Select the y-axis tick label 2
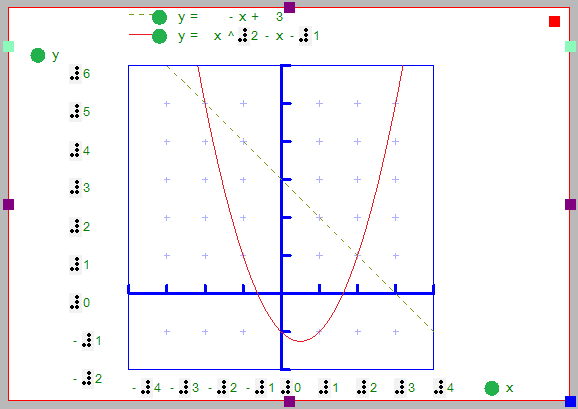The height and width of the screenshot is (409, 578). point(80,226)
